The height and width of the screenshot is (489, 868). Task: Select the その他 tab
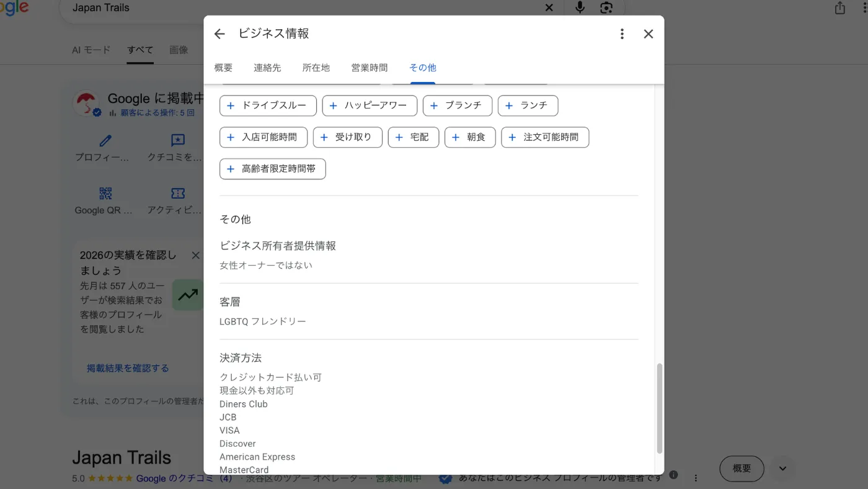coord(423,68)
